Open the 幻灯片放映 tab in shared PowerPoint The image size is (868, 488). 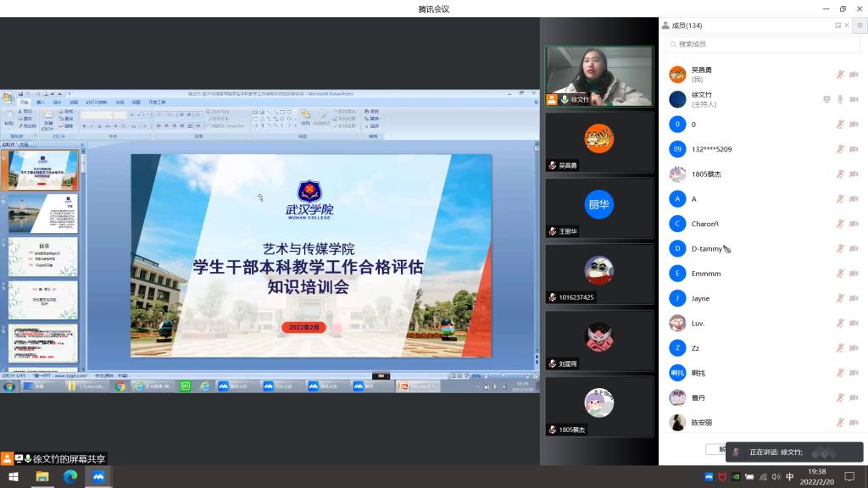(x=97, y=103)
